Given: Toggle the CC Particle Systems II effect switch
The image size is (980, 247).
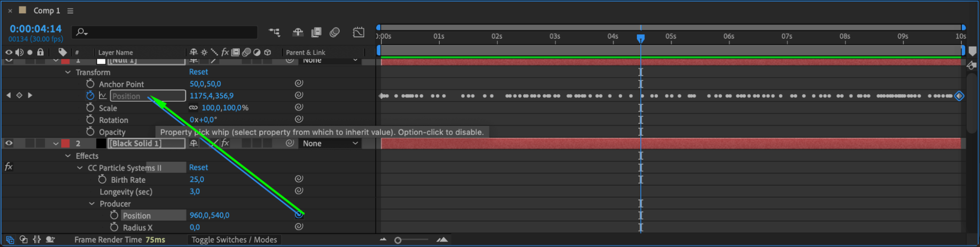Looking at the screenshot, I should (8, 167).
